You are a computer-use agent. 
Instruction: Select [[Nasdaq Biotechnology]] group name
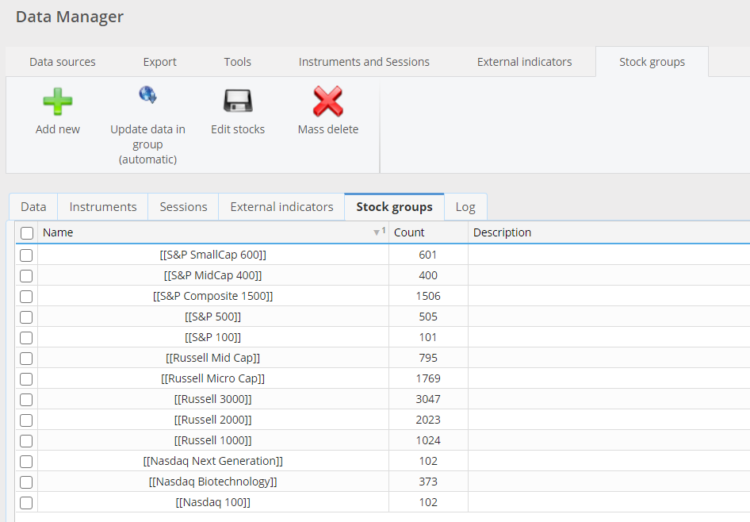tap(213, 481)
